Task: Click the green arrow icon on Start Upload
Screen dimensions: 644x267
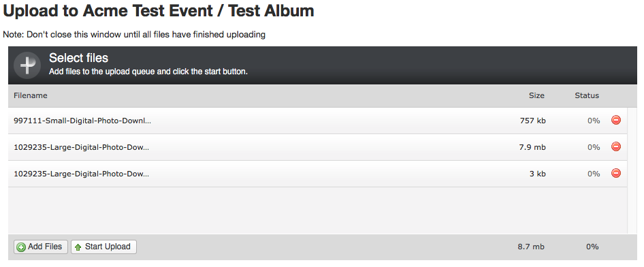Action: [78, 247]
